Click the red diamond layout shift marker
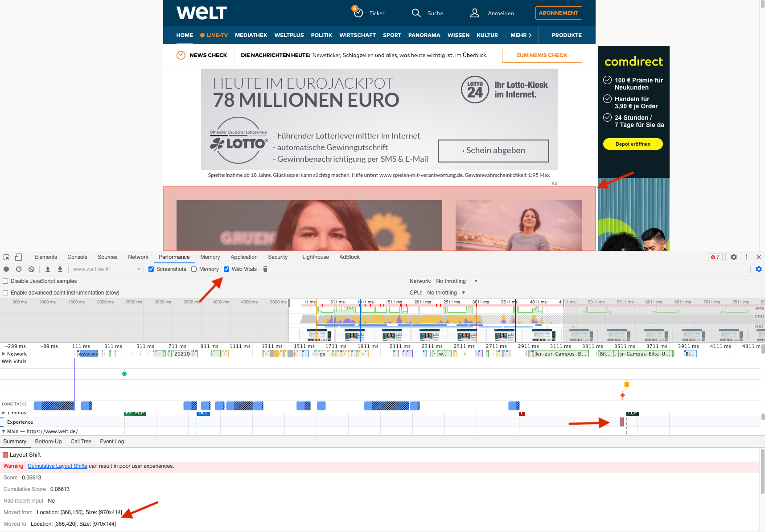Image resolution: width=765 pixels, height=532 pixels. (623, 395)
